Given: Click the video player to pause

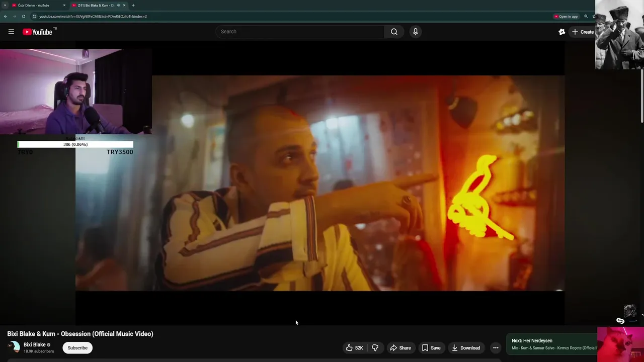Looking at the screenshot, I should click(320, 183).
